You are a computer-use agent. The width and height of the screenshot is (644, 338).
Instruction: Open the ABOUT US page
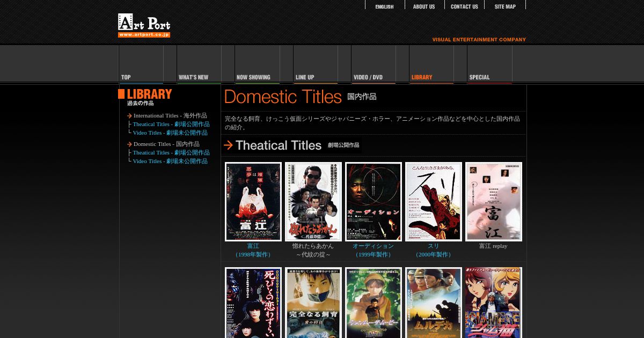pos(424,6)
